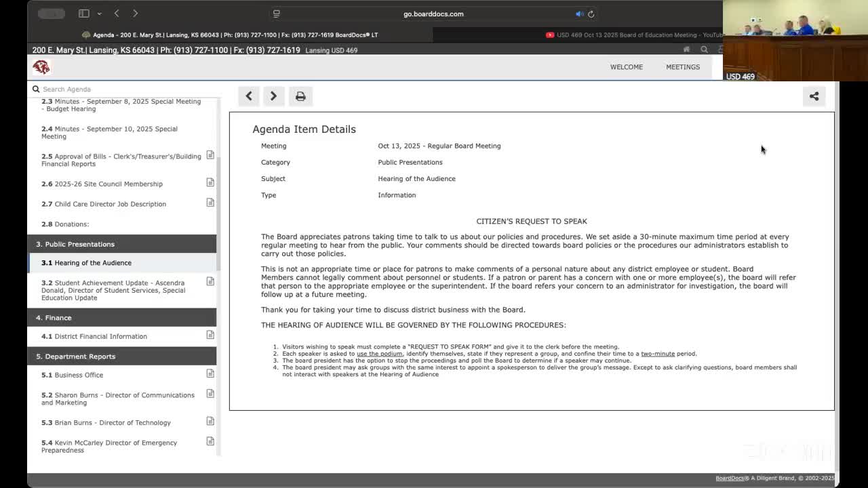Collapse the 3. Public Presentations section
Screen dimensions: 868x488
(122, 244)
